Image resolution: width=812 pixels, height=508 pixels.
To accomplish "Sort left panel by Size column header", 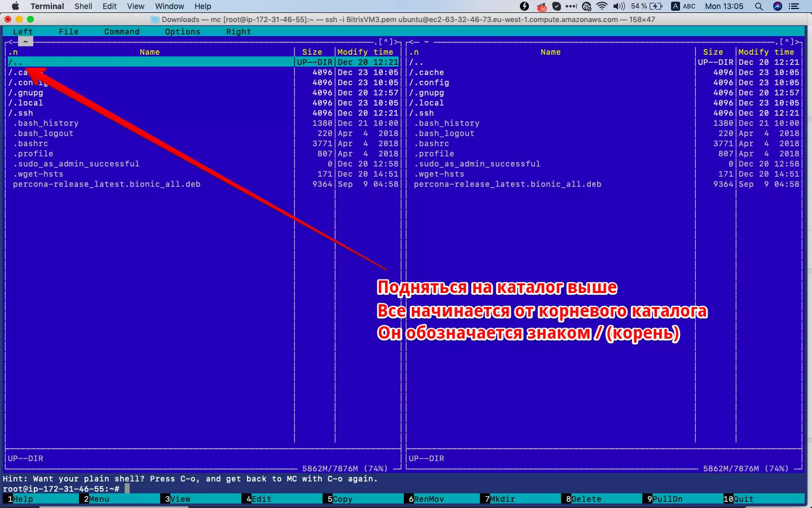I will tap(312, 52).
